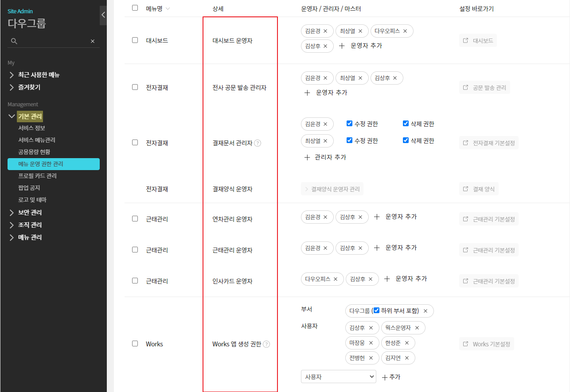The height and width of the screenshot is (392, 570).
Task: Remove 김지연 tag from Works users
Action: (x=406, y=358)
